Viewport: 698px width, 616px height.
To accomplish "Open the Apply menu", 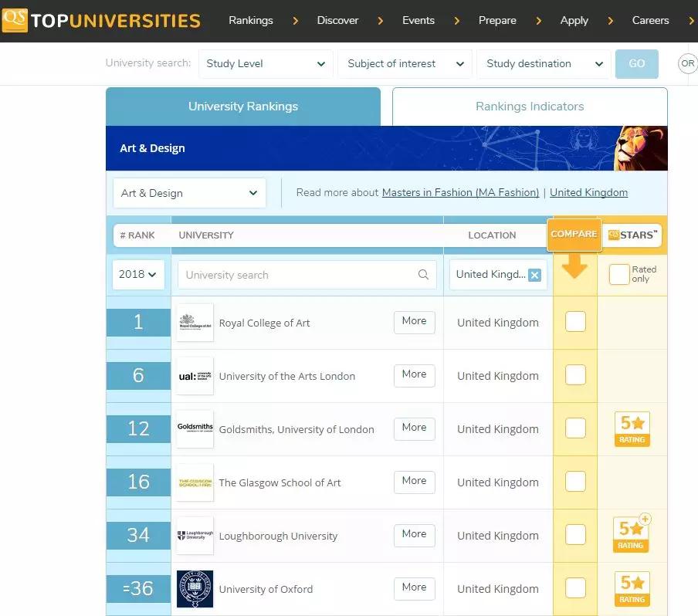I will coord(574,21).
